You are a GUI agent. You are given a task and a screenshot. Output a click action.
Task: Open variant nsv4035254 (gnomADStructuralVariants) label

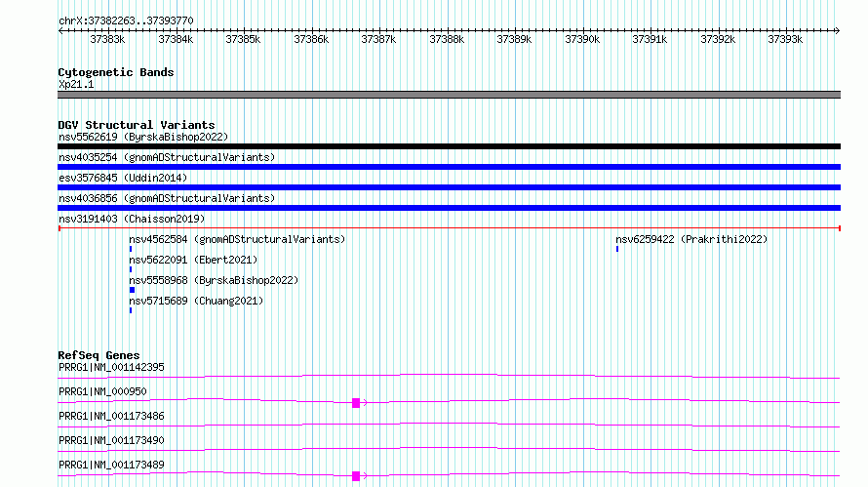coord(167,157)
